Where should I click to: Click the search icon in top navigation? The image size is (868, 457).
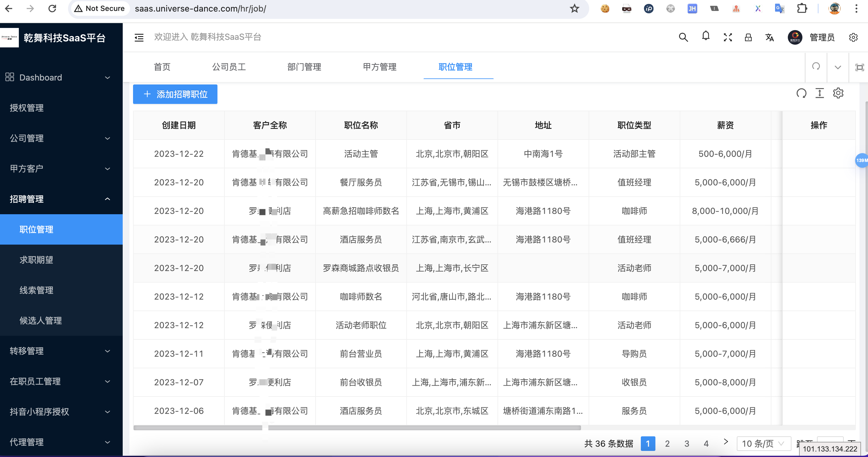(x=684, y=37)
